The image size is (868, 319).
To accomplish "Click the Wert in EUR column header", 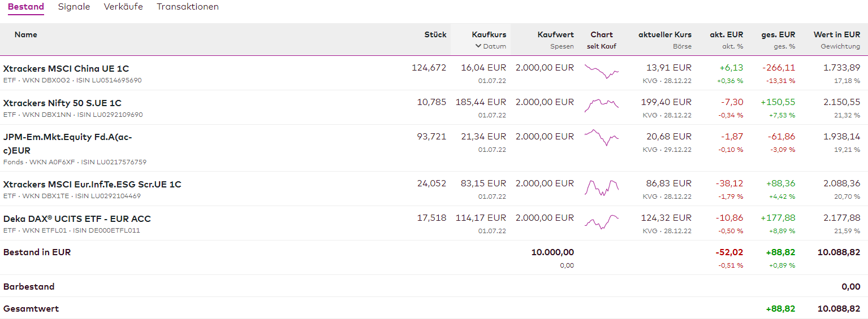I will click(x=836, y=34).
